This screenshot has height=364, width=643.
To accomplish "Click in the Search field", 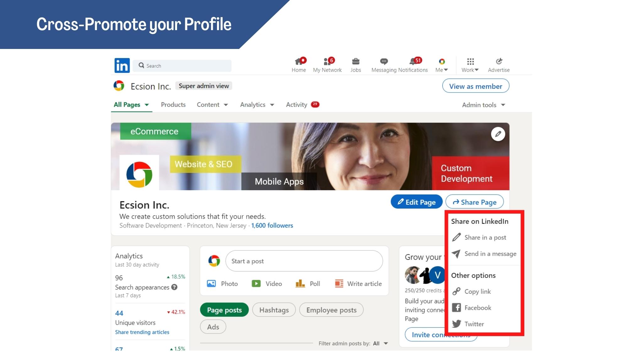I will (x=182, y=66).
